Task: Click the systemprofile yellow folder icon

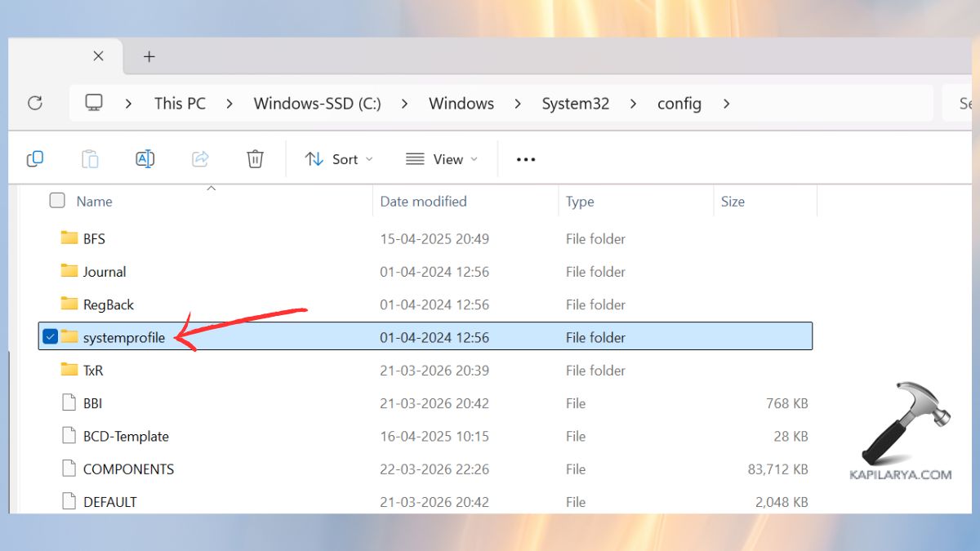Action: click(69, 336)
